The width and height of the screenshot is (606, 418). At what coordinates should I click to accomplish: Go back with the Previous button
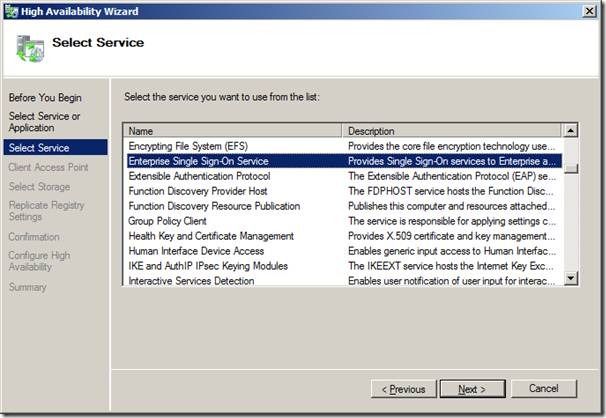point(403,389)
